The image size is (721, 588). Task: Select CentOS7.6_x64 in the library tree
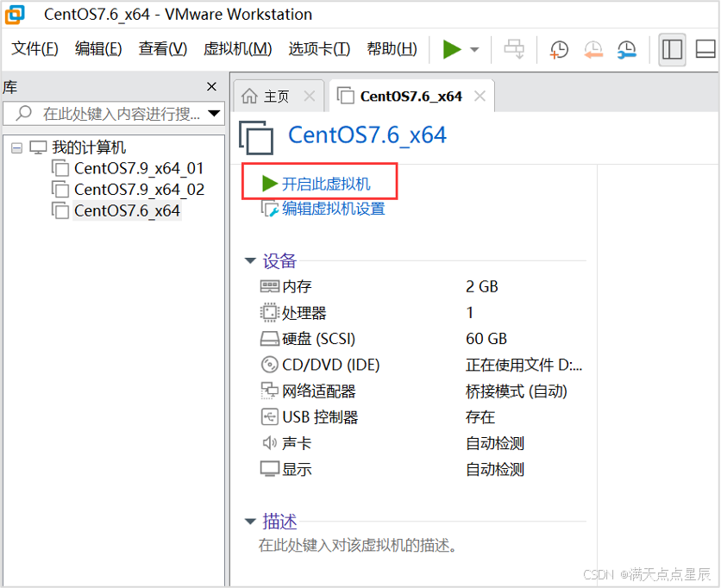click(127, 210)
